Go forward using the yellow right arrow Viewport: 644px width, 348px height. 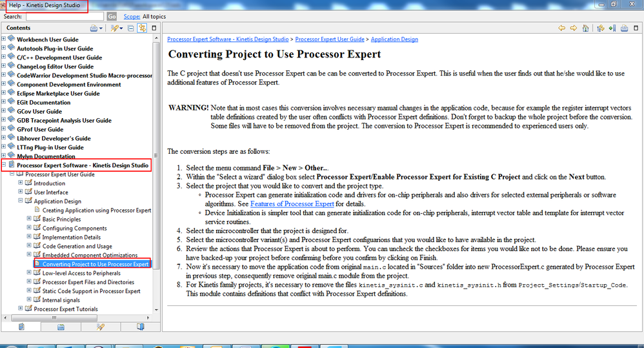(574, 28)
